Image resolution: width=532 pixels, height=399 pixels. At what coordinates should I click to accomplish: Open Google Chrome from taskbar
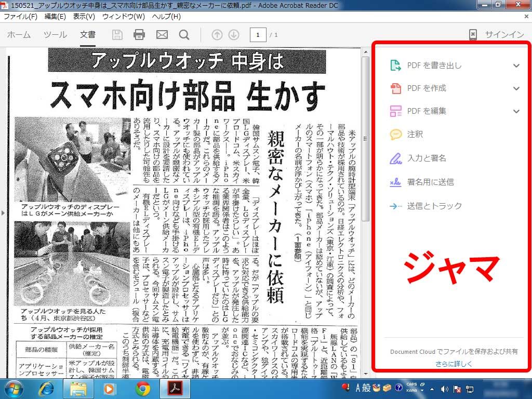click(143, 389)
